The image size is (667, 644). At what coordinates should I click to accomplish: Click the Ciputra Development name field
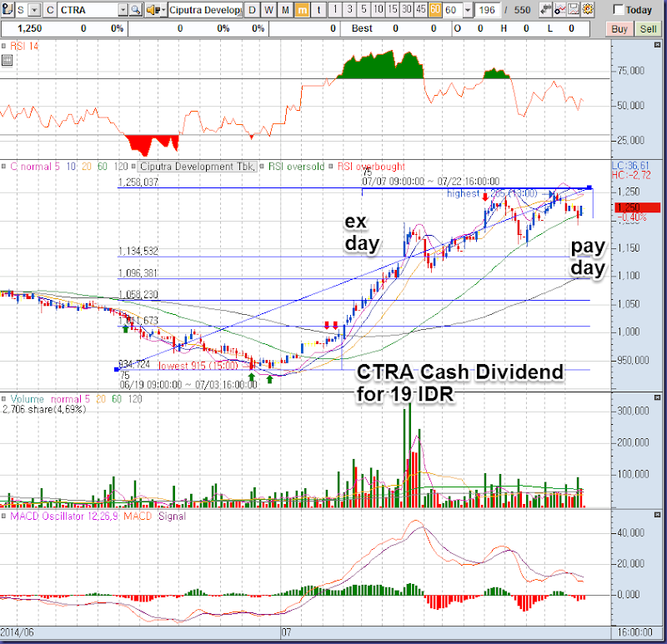205,9
